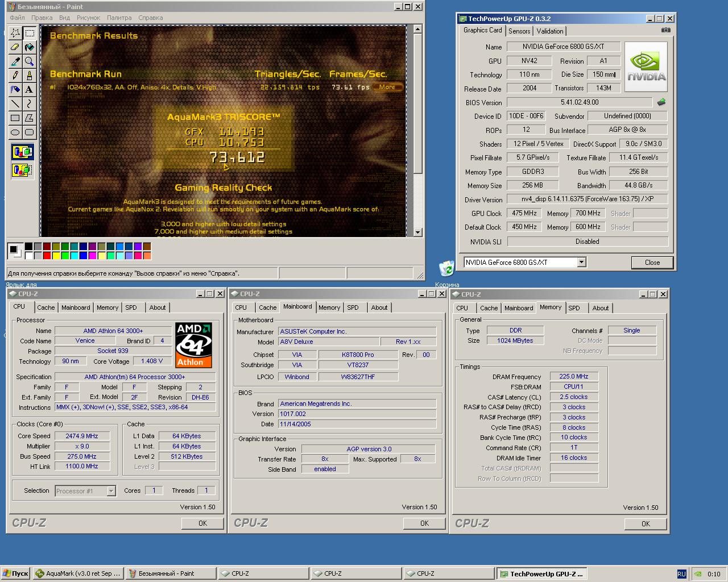Screen dimensions: 728x582
Task: Click the GPU-Z camera screenshot icon
Action: [x=666, y=30]
